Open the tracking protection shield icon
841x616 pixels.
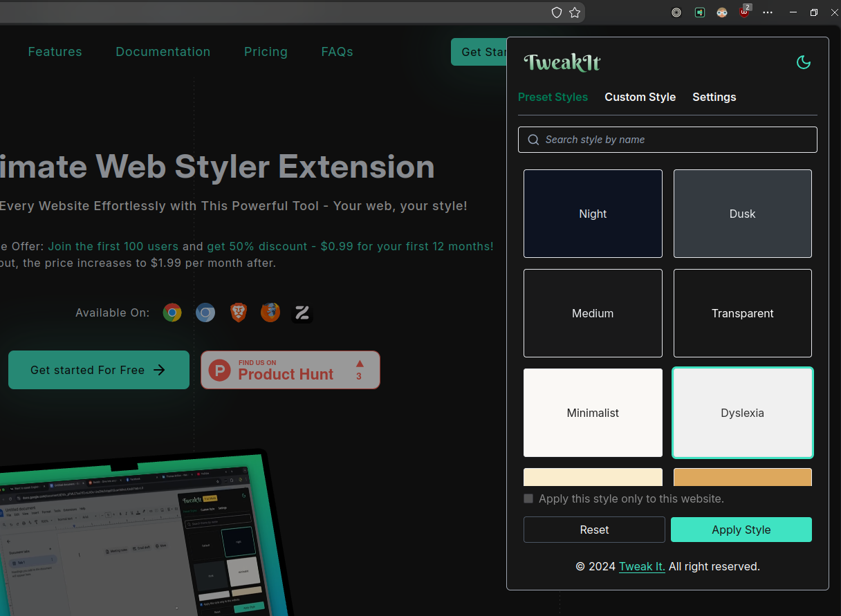(x=556, y=12)
